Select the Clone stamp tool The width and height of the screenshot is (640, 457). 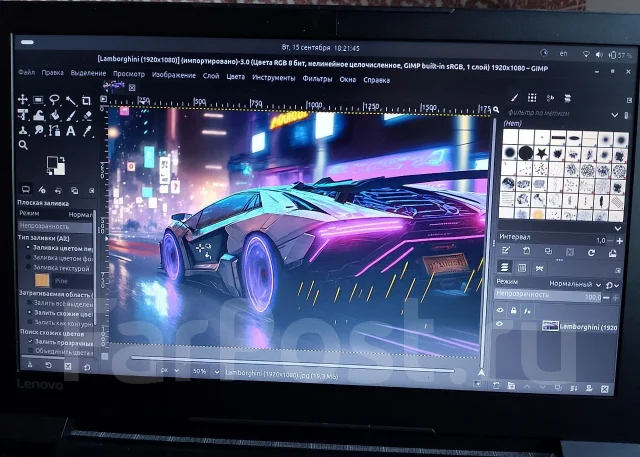(23, 131)
